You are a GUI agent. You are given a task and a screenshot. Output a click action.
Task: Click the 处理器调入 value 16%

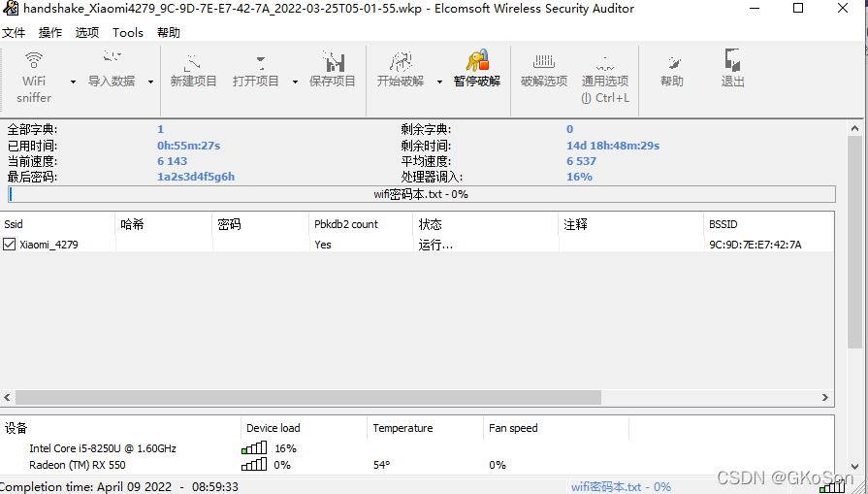tap(579, 177)
